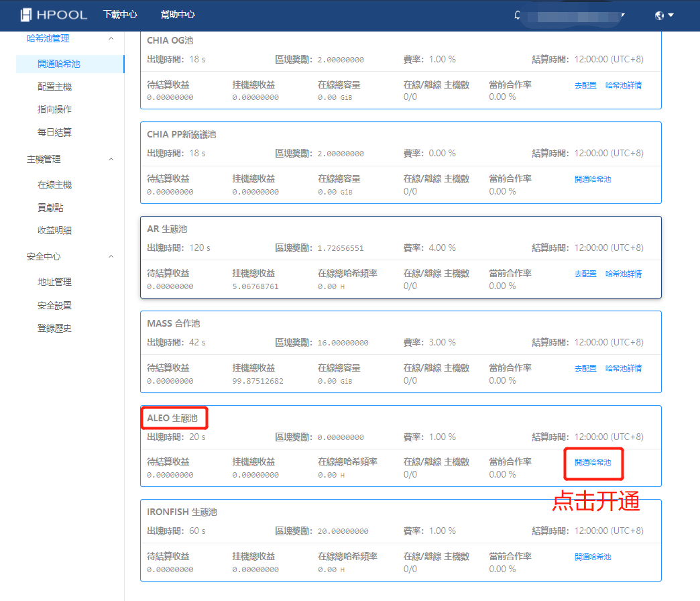This screenshot has height=601, width=700.
Task: Open 地址管理 under 安全中心
Action: [x=54, y=282]
